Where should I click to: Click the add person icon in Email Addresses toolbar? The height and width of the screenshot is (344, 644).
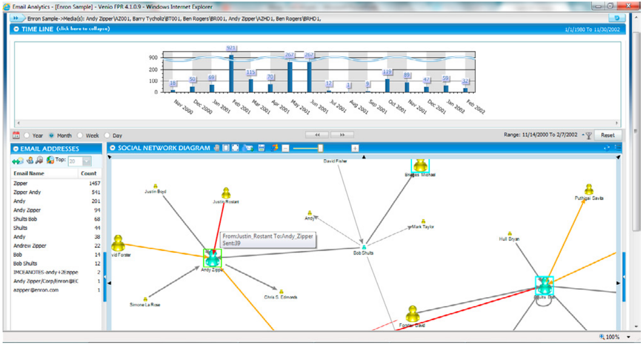tap(30, 161)
